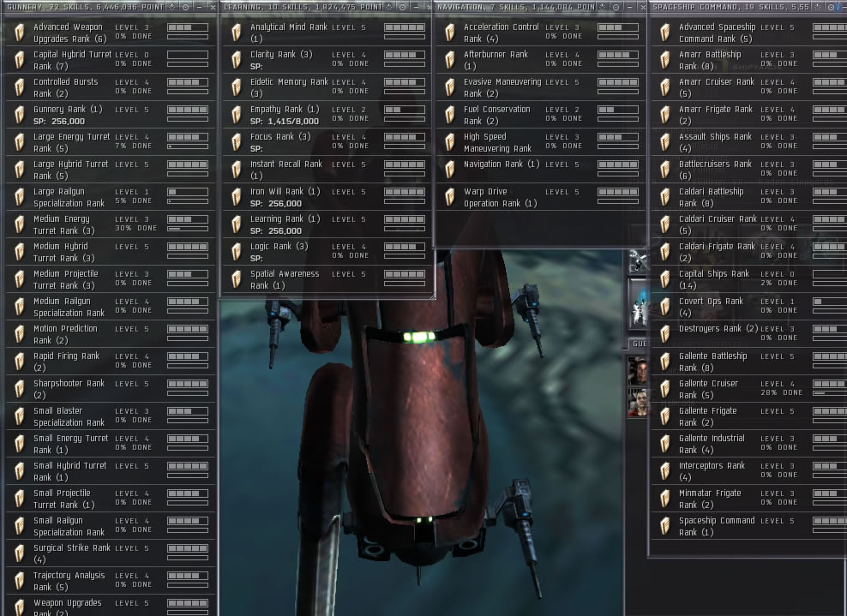Screen dimensions: 847x616
Task: Click the Capital Ships skill book icon
Action: (665, 279)
